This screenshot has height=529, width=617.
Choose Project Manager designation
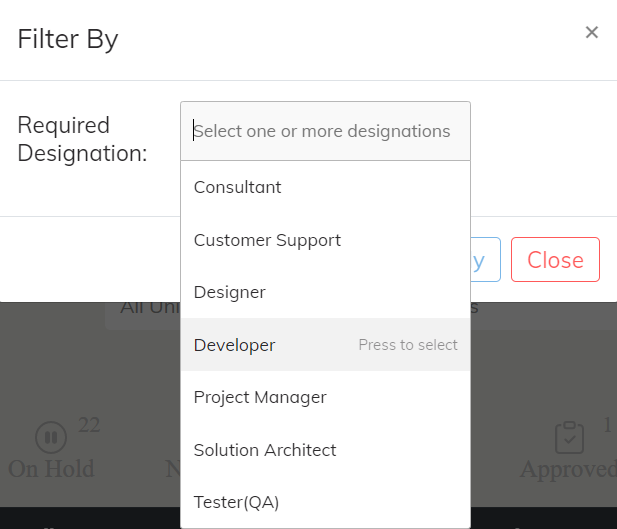click(325, 397)
